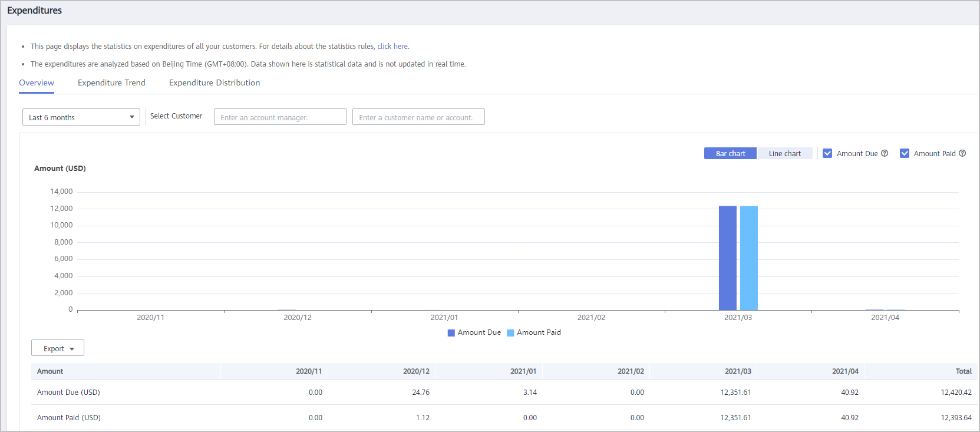Click the Amount Due legend label
Viewport: 980px width, 432px height.
click(479, 332)
